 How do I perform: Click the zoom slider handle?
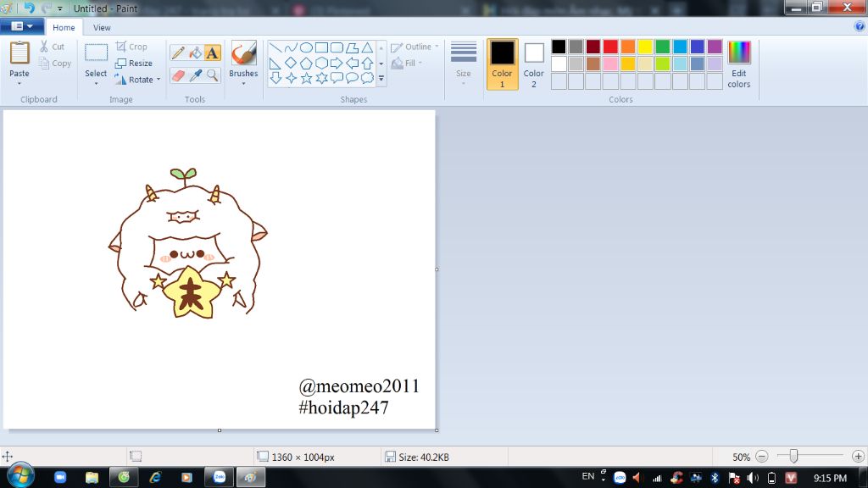[x=793, y=456]
